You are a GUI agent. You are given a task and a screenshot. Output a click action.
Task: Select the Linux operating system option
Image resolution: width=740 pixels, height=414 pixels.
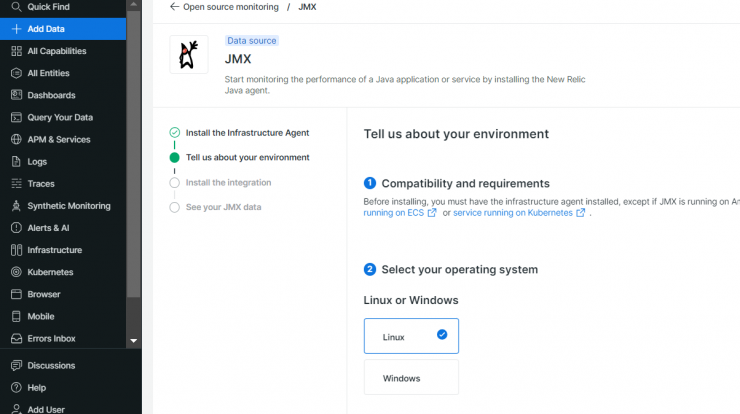tap(411, 336)
